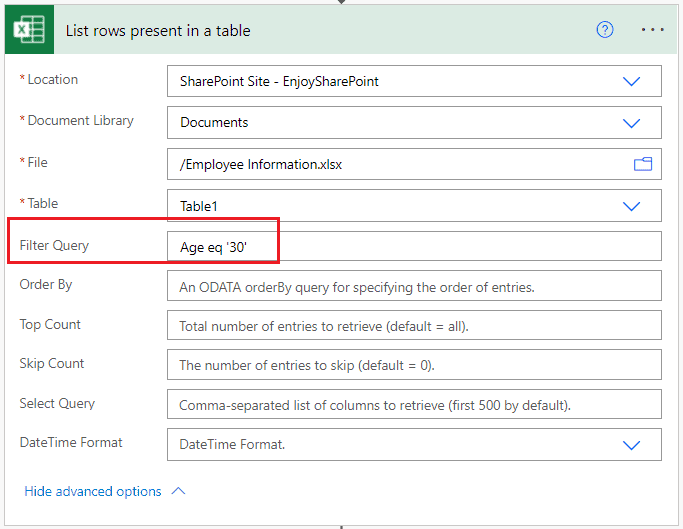683x529 pixels.
Task: Click the 'Select Query' label
Action: (57, 404)
